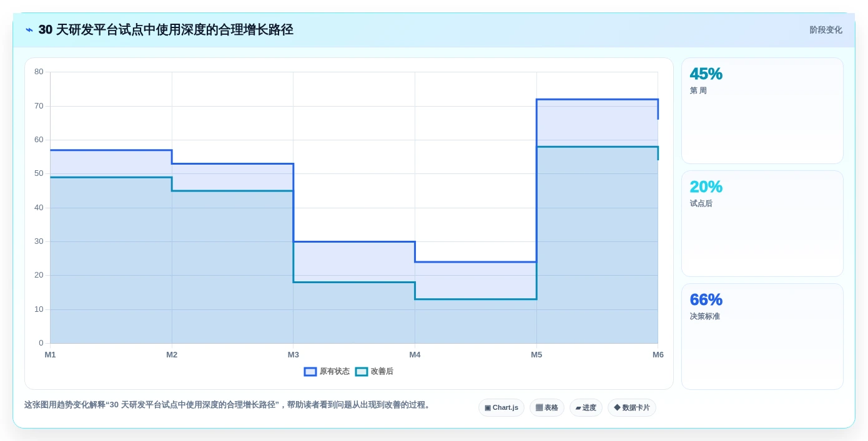
Task: Click the 20 y-axis value
Action: (x=39, y=275)
